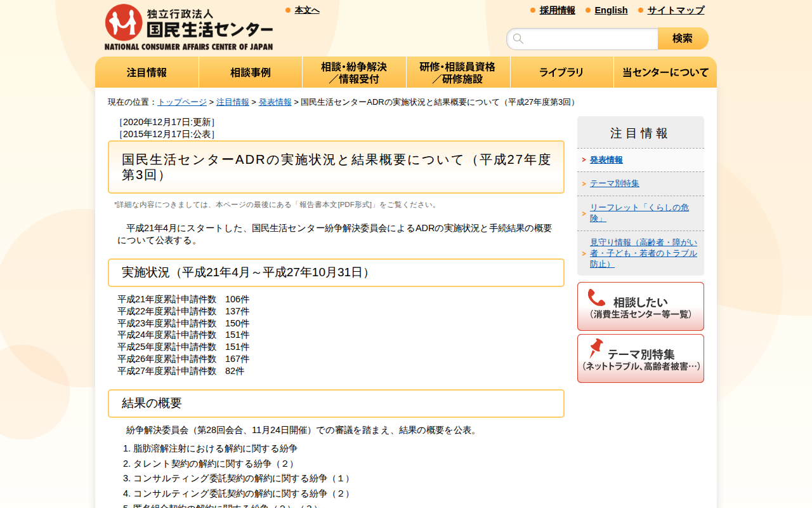The width and height of the screenshot is (812, 508).
Task: Click list item 脂肪溶解注射における解約に関する紛争
Action: 215,448
